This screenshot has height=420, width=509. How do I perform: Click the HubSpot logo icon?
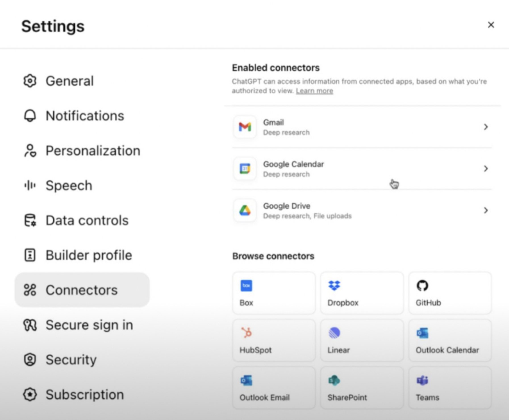pyautogui.click(x=246, y=333)
